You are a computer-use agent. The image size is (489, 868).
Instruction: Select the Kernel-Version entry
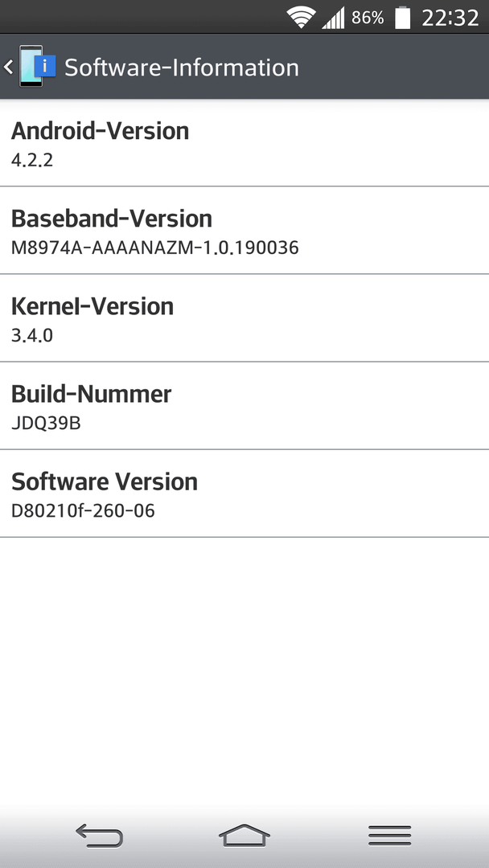(x=244, y=317)
